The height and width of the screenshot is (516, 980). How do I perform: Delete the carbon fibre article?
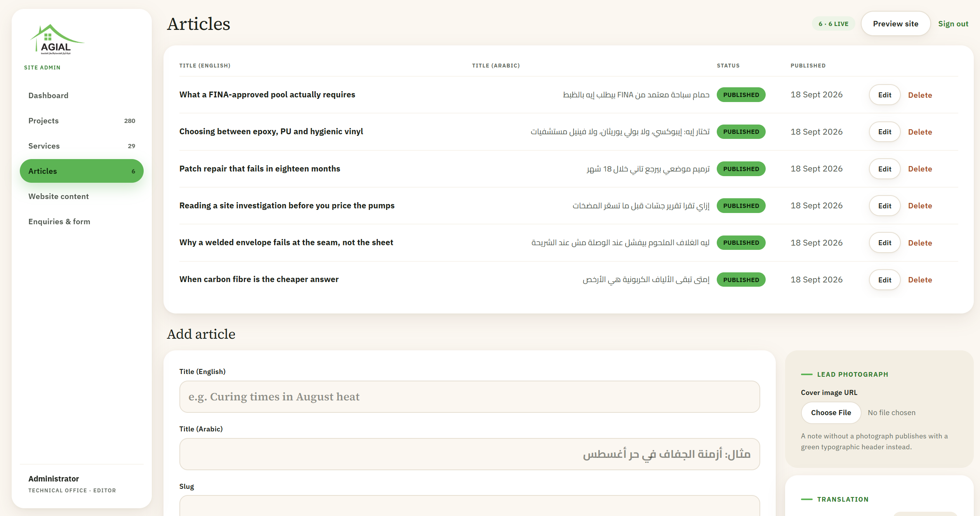920,280
